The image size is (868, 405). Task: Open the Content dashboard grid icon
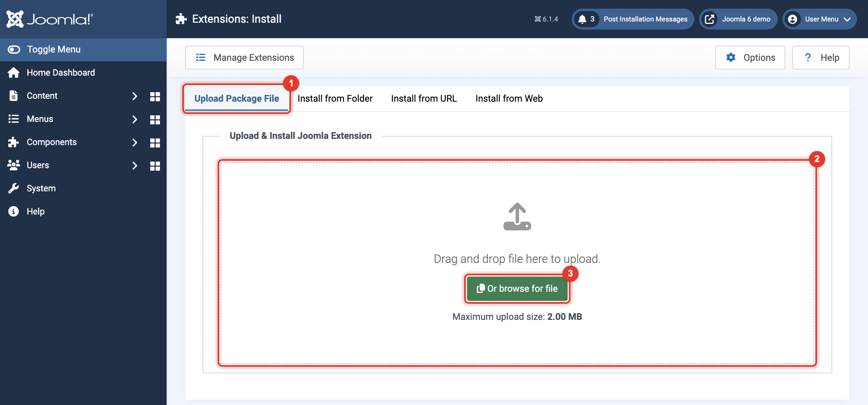coord(155,96)
